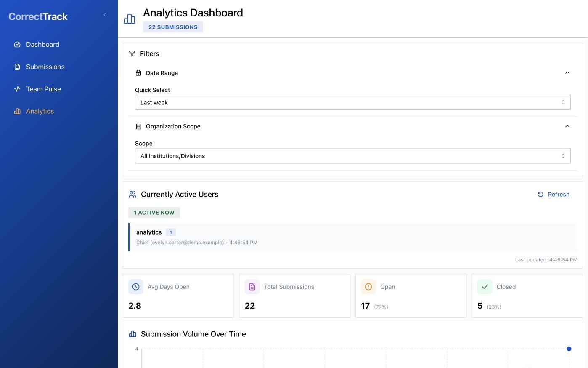Screen dimensions: 588x368
Task: Click the (77%) open percentage
Action: [381, 307]
